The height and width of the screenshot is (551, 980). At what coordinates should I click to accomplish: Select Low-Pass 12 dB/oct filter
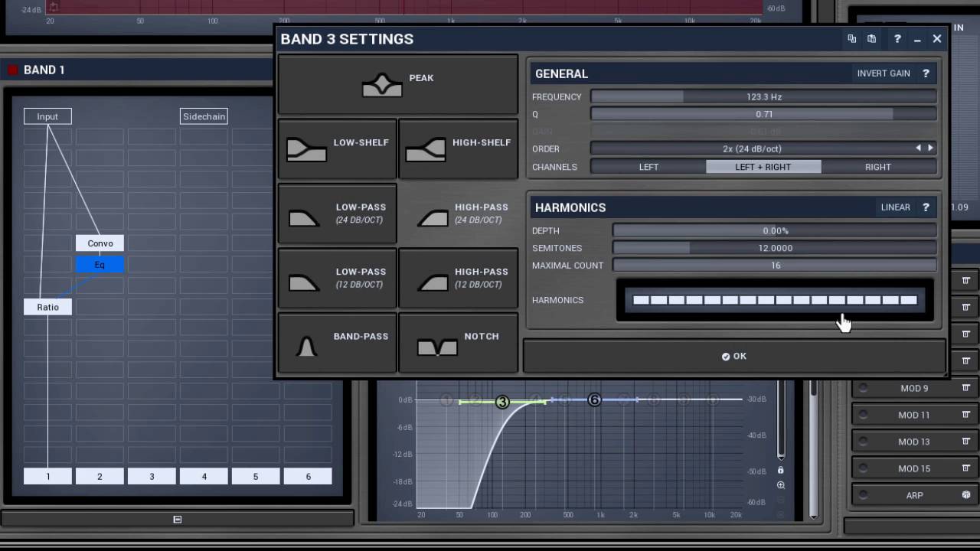337,278
